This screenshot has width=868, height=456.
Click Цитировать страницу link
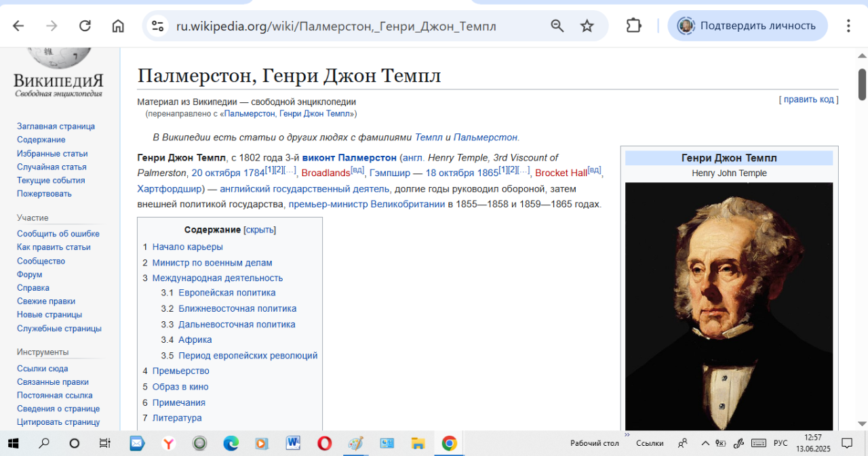pyautogui.click(x=58, y=422)
